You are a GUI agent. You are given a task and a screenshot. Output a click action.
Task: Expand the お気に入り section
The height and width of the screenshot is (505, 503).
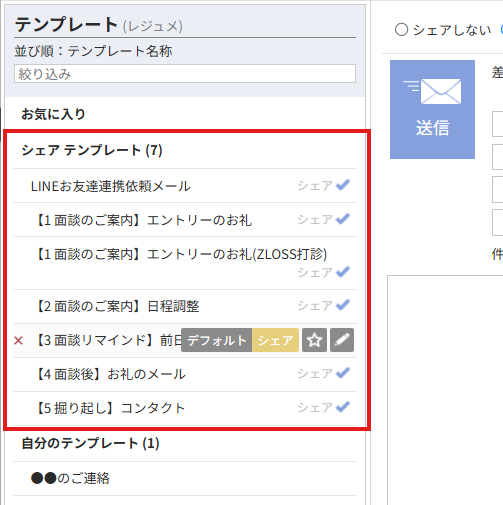coord(53,114)
